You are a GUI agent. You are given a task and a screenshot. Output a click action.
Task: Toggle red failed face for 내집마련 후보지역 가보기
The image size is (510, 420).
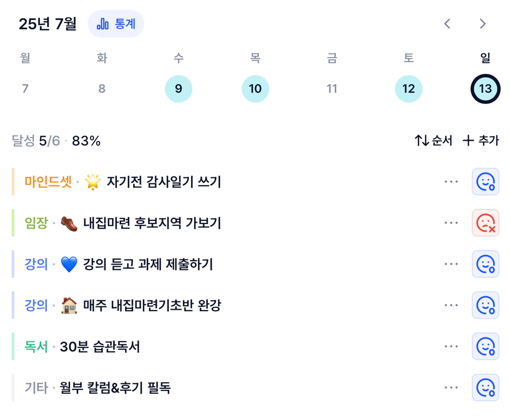[x=485, y=223]
